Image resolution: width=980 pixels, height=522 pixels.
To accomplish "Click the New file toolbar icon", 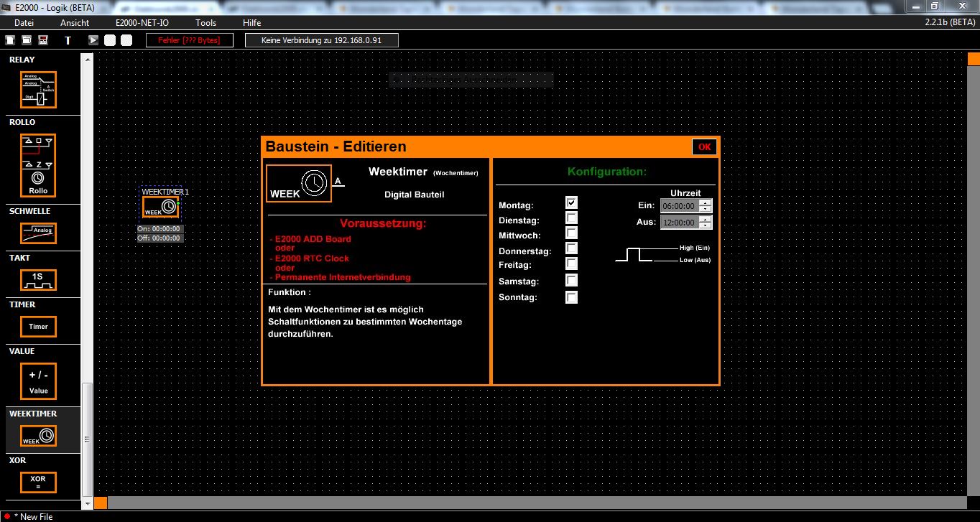I will tap(10, 40).
